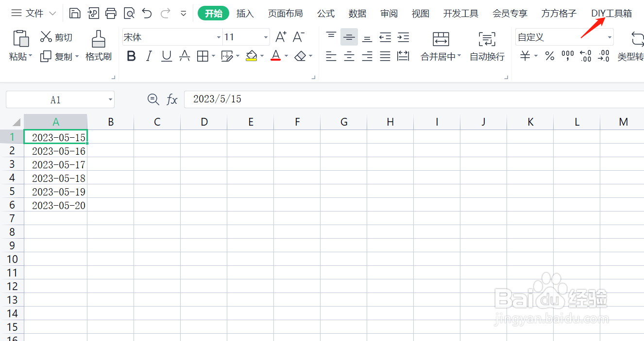The height and width of the screenshot is (341, 644).
Task: Open the 开发工具 tab
Action: [x=461, y=14]
